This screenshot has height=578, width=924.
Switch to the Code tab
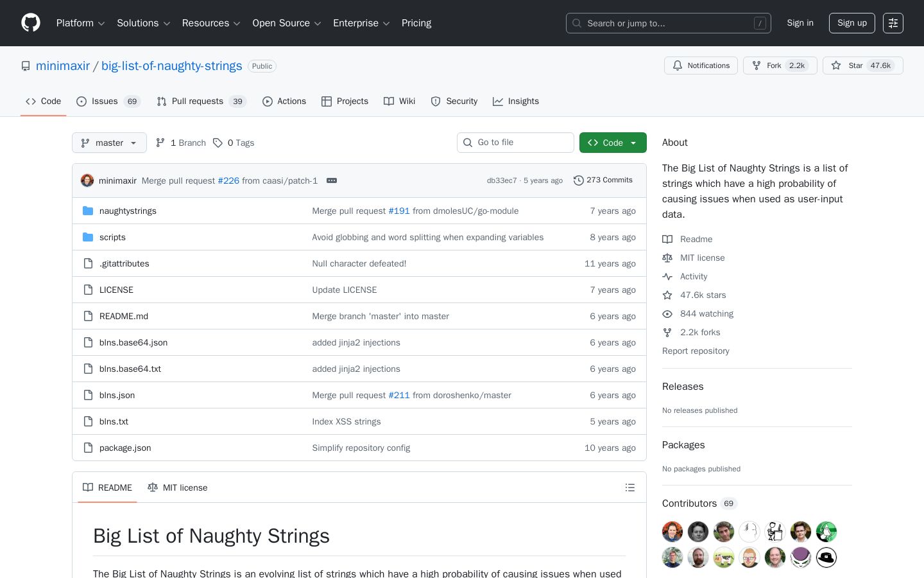tap(43, 101)
